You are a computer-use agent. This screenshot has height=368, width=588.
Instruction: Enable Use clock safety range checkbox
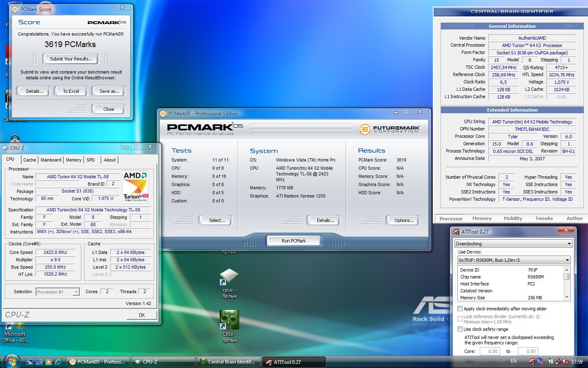pos(460,329)
